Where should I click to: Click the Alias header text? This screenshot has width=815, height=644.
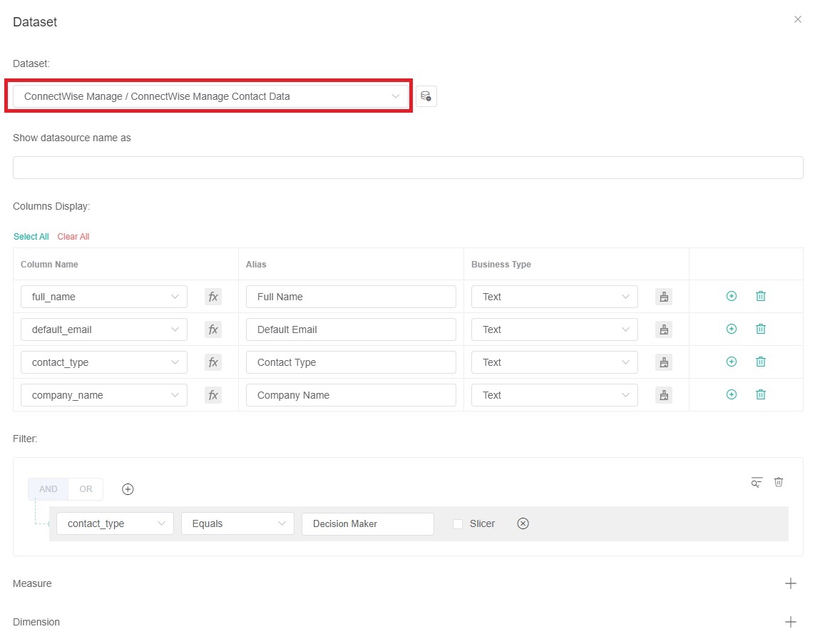click(256, 264)
